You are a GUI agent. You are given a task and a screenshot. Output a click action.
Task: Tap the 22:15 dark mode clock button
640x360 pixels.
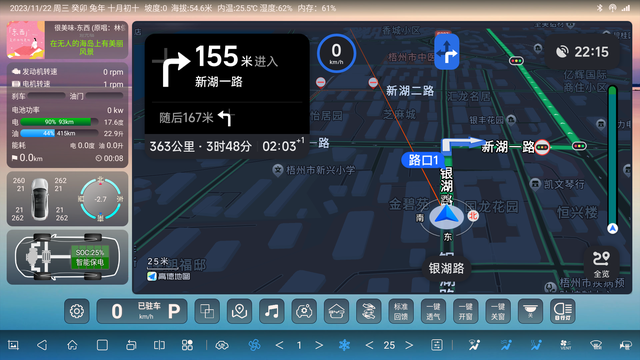tap(583, 52)
